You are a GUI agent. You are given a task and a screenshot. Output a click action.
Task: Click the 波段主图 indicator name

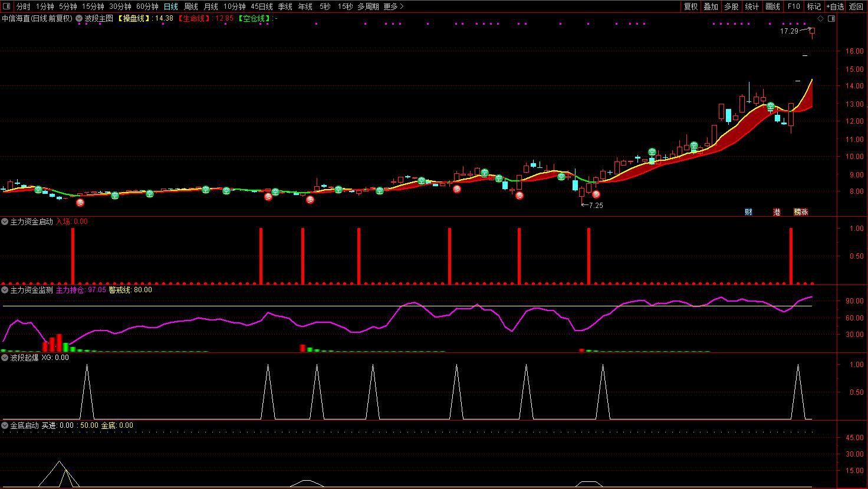[x=98, y=18]
